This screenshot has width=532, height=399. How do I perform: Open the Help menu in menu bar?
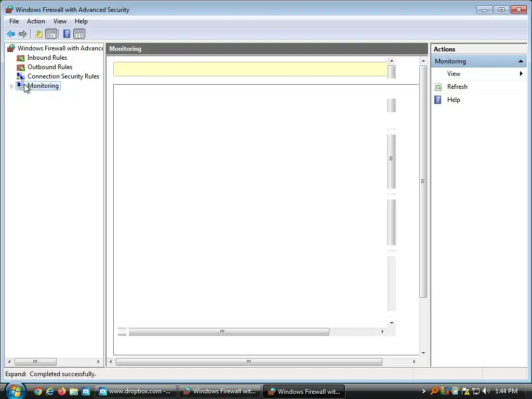(x=81, y=21)
